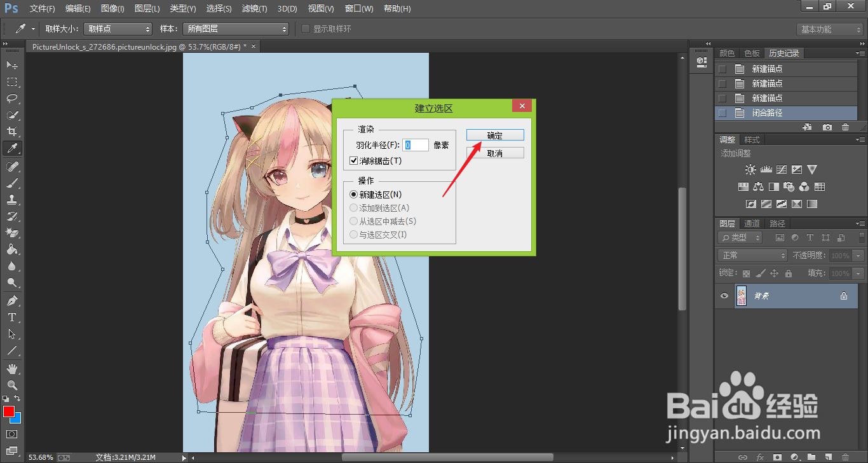868x463 pixels.
Task: Set history brush source for 闭合路径 state
Action: click(722, 113)
